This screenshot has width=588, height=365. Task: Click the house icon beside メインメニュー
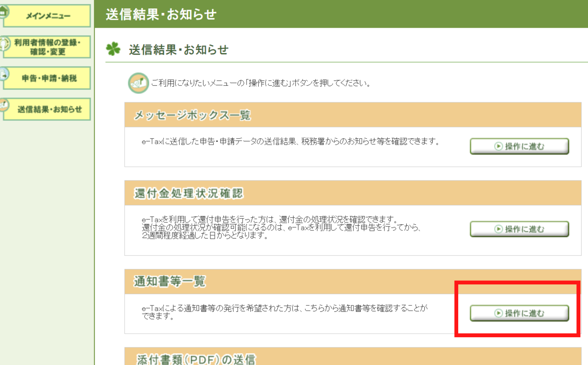pyautogui.click(x=4, y=11)
